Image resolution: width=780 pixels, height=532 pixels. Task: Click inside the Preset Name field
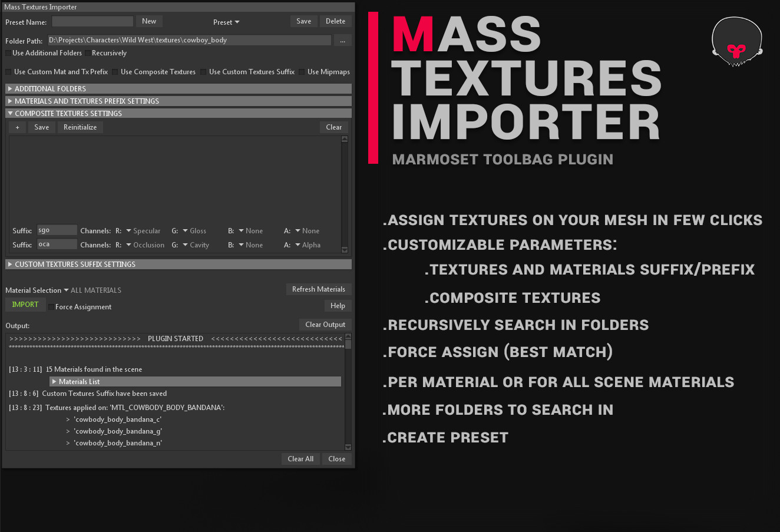click(92, 21)
